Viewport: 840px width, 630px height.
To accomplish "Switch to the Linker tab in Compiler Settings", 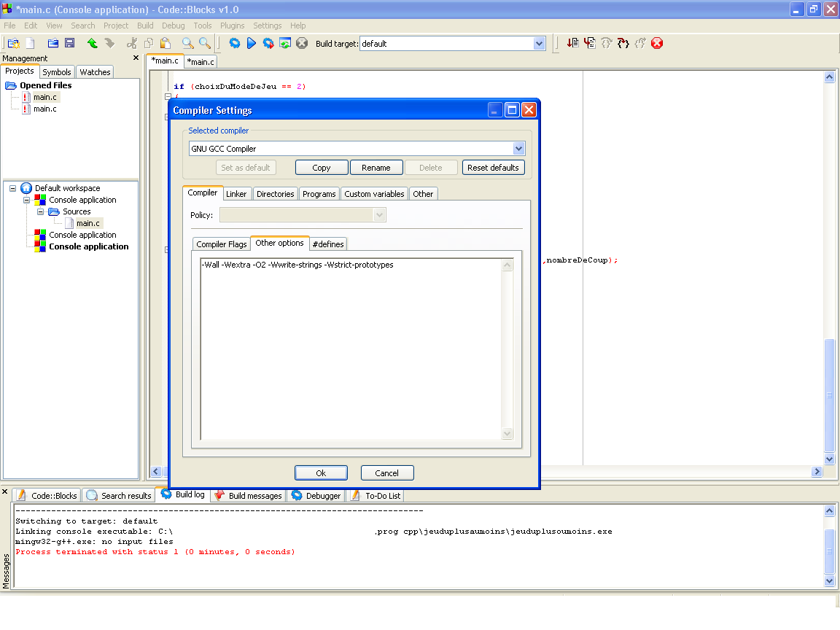I will (236, 193).
